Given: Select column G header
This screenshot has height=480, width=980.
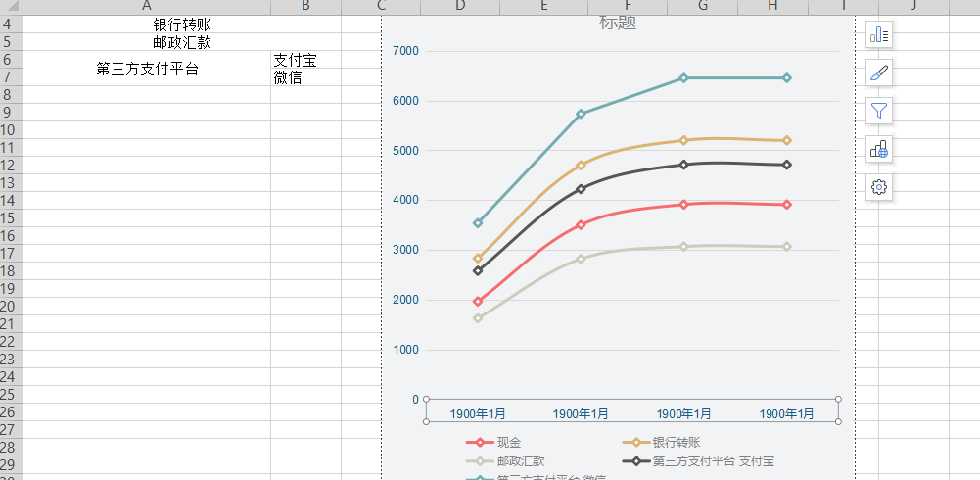Looking at the screenshot, I should pyautogui.click(x=703, y=7).
